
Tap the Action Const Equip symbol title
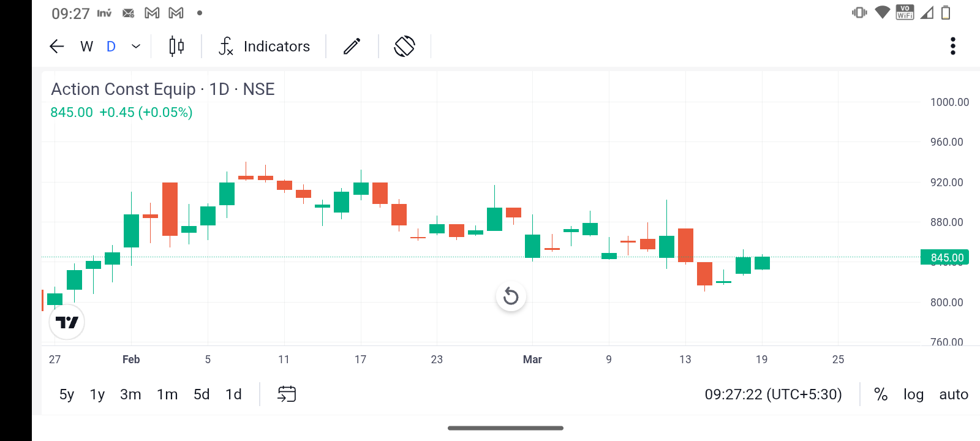[123, 89]
